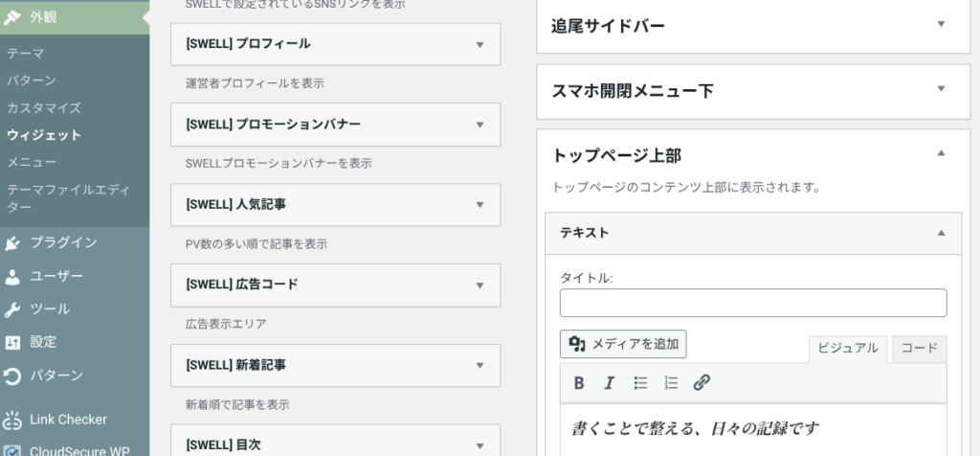This screenshot has height=456, width=980.
Task: Toggle italic formatting in editor
Action: (x=609, y=383)
